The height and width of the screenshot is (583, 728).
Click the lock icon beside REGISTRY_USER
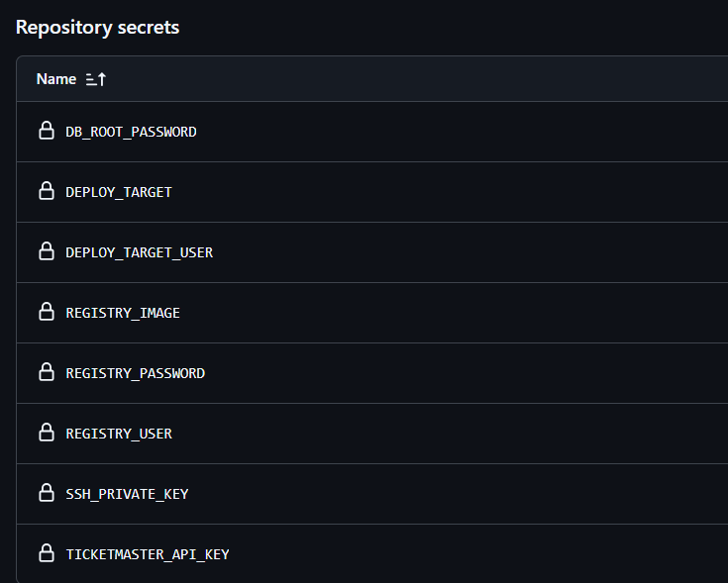point(47,433)
